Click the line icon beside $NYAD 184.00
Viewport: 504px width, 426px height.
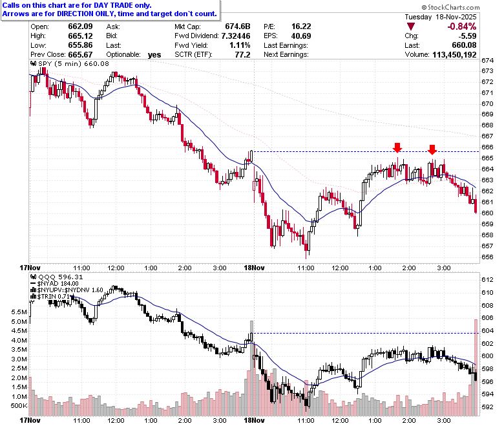click(x=33, y=284)
